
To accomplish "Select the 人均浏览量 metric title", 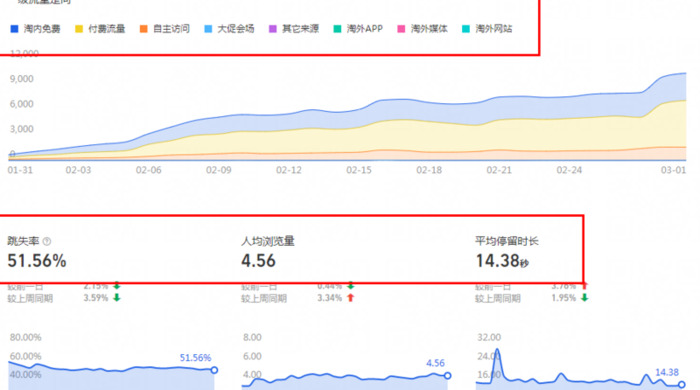I will coord(268,241).
